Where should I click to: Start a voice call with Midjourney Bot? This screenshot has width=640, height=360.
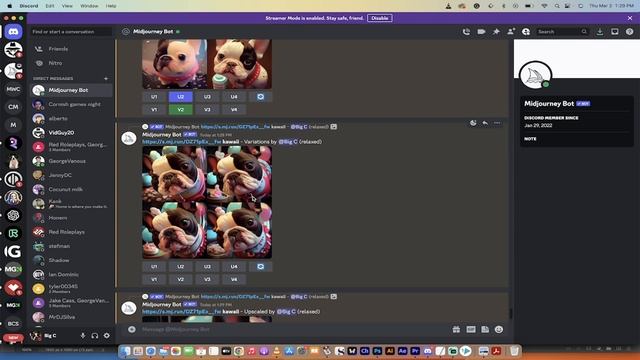tap(466, 32)
